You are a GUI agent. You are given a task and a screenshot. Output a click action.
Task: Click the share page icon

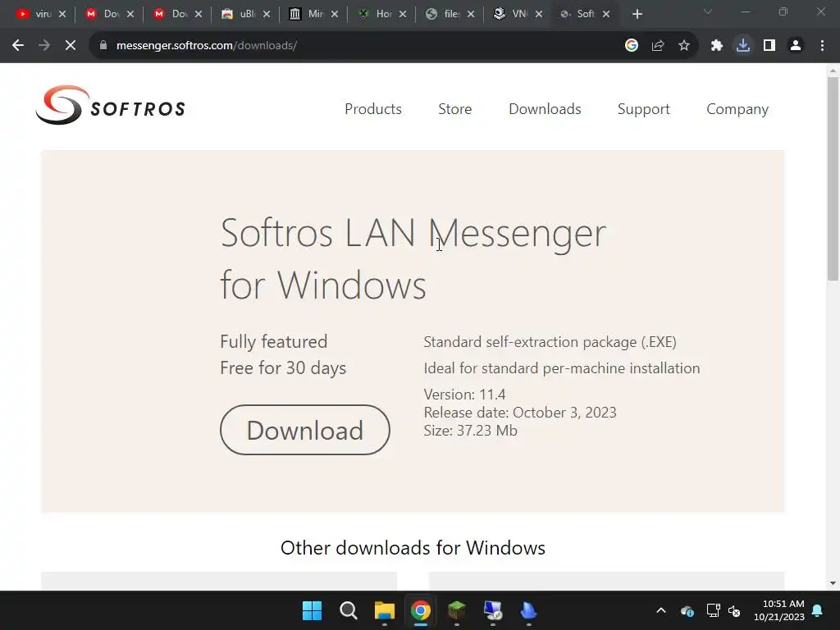658,46
